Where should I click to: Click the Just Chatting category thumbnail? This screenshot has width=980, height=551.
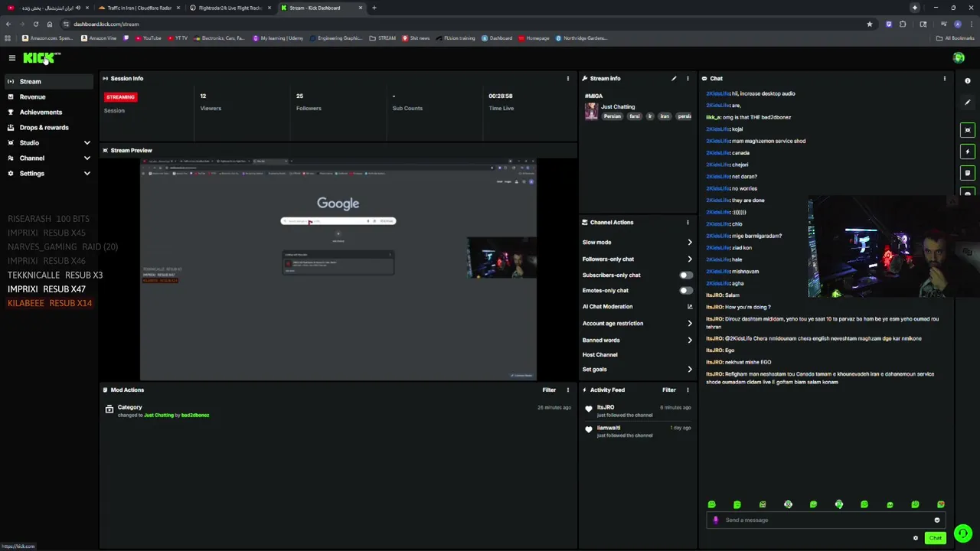click(591, 111)
